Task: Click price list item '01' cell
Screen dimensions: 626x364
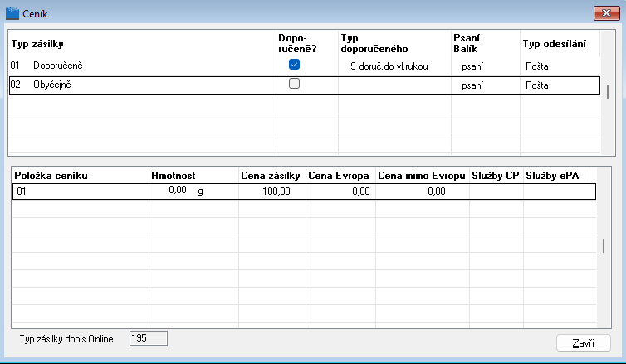Action: pyautogui.click(x=81, y=192)
